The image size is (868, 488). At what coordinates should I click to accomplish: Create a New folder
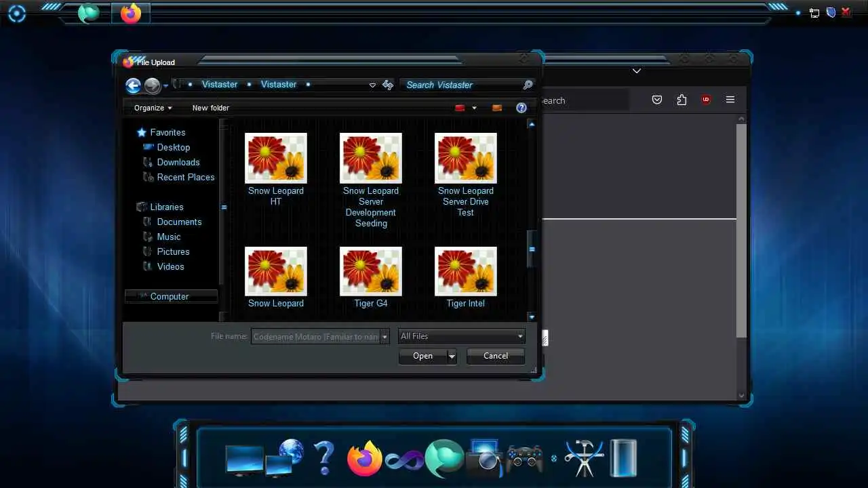tap(211, 108)
